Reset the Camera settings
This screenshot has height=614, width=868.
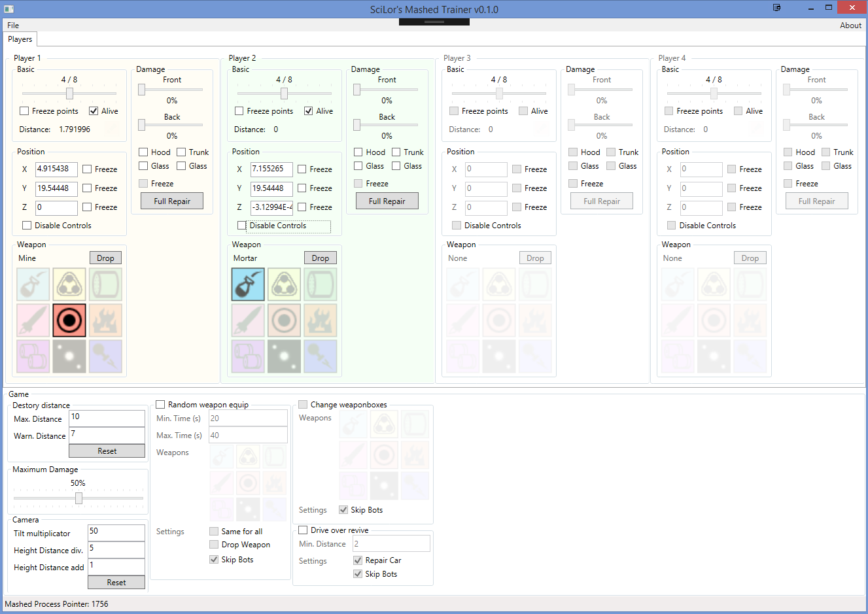[116, 583]
